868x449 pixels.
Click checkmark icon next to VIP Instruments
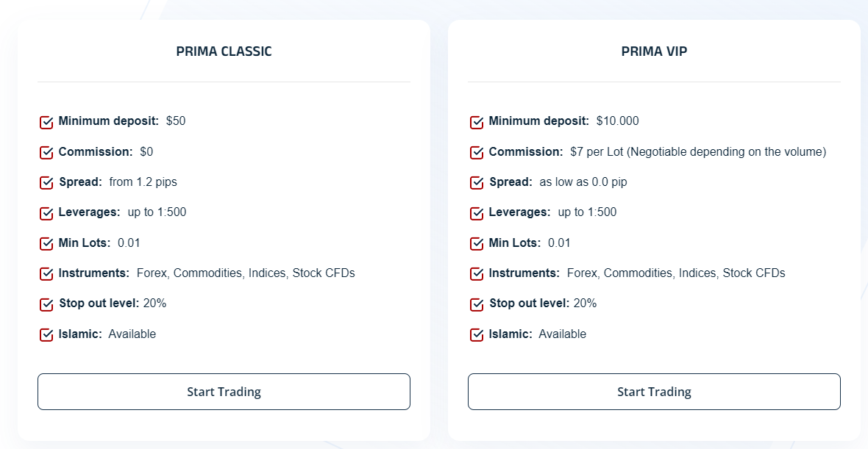(x=477, y=273)
